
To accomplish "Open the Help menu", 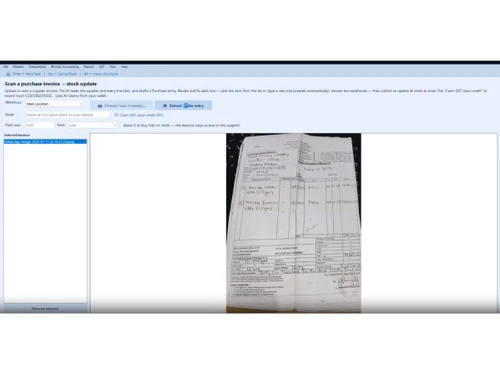I will point(124,67).
